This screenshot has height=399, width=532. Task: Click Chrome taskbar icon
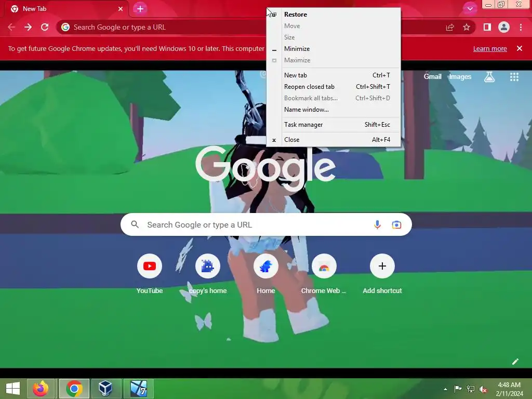74,389
